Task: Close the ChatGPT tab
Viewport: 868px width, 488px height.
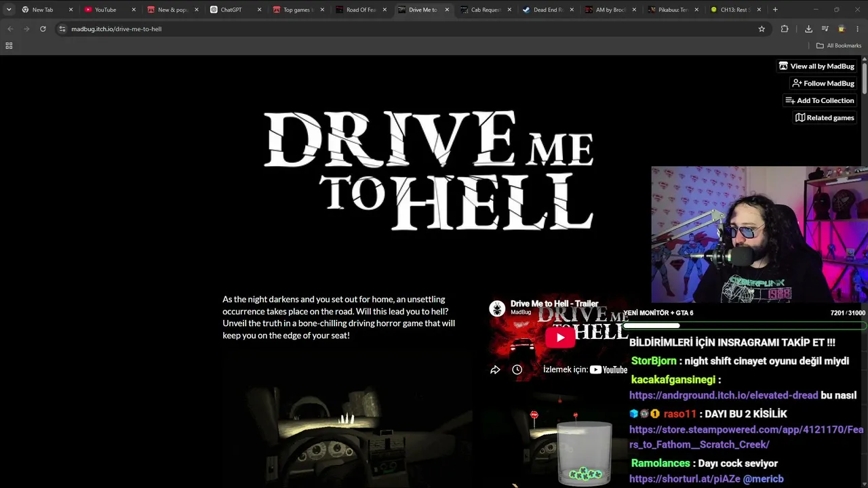Action: [259, 9]
